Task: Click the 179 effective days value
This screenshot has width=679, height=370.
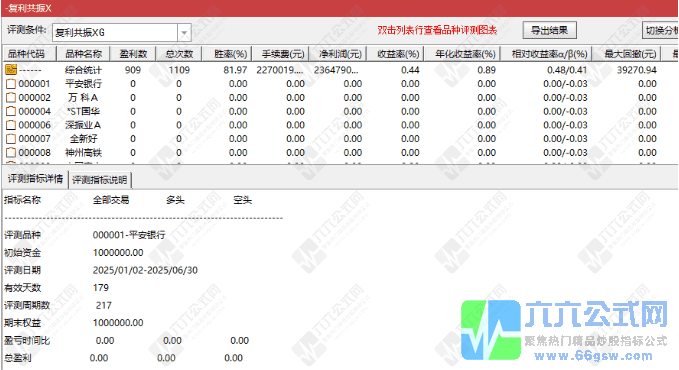Action: (100, 288)
